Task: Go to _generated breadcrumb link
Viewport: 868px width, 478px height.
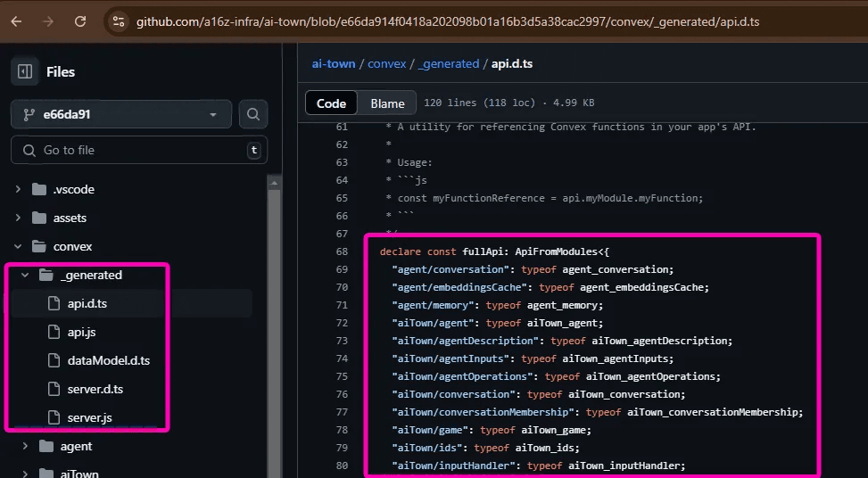Action: 449,63
